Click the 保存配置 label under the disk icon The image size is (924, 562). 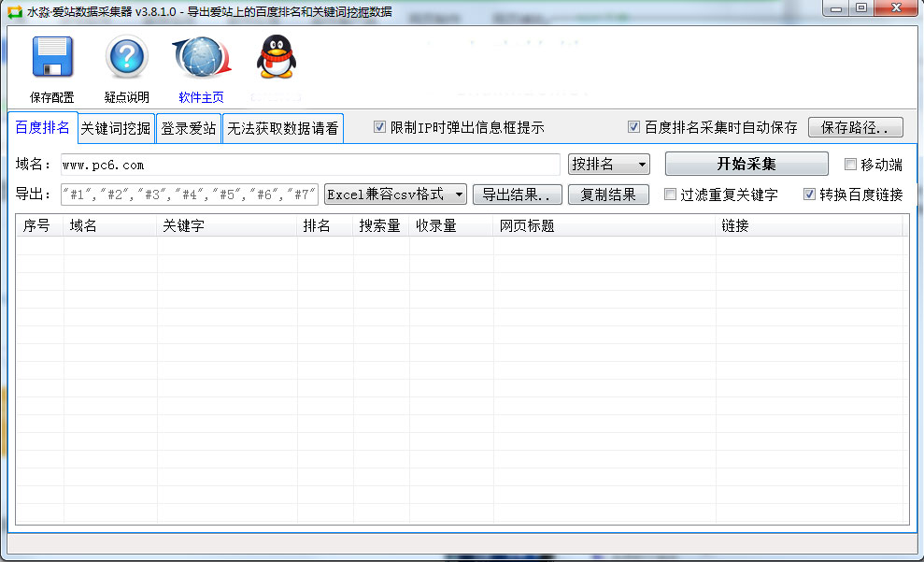[x=52, y=97]
